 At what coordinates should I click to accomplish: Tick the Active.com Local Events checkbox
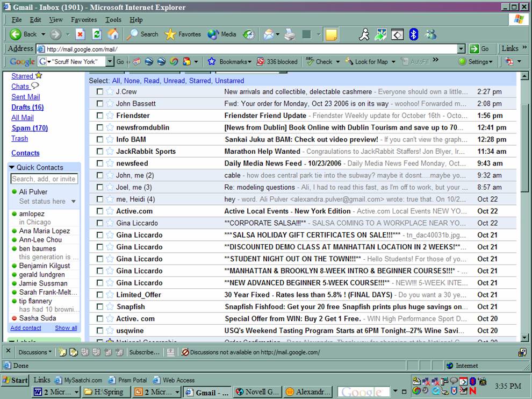[x=100, y=211]
